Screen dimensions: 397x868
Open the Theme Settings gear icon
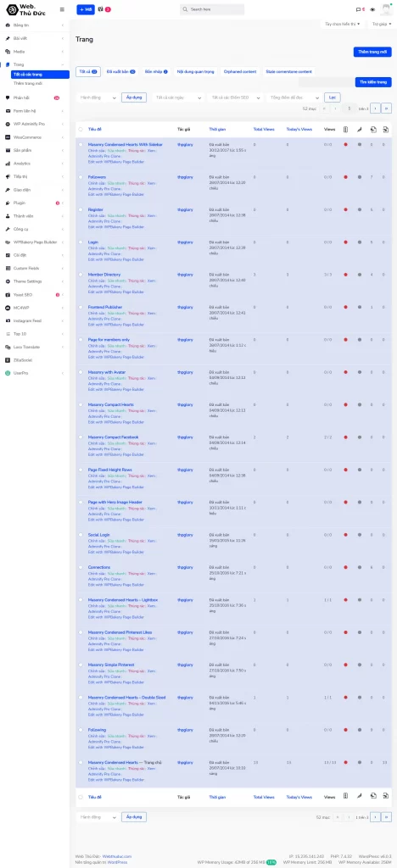click(8, 281)
